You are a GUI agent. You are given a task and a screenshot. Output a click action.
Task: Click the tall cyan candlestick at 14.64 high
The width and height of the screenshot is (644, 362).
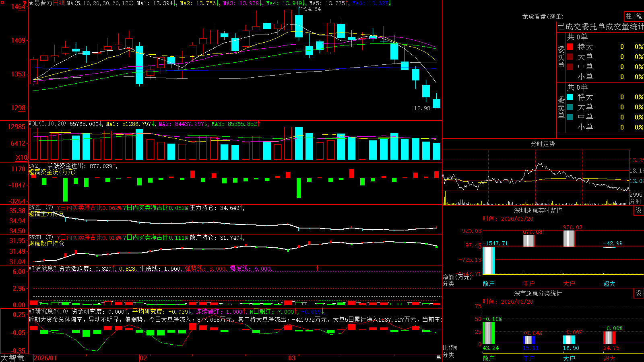[299, 26]
